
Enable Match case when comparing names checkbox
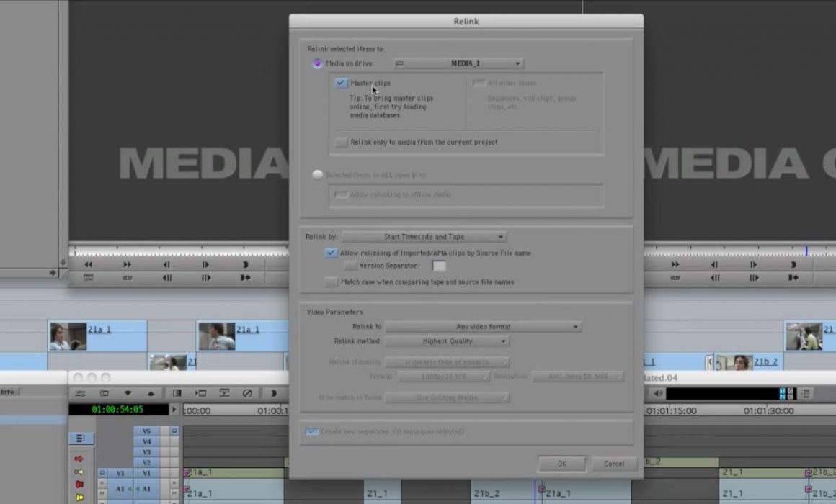(331, 282)
